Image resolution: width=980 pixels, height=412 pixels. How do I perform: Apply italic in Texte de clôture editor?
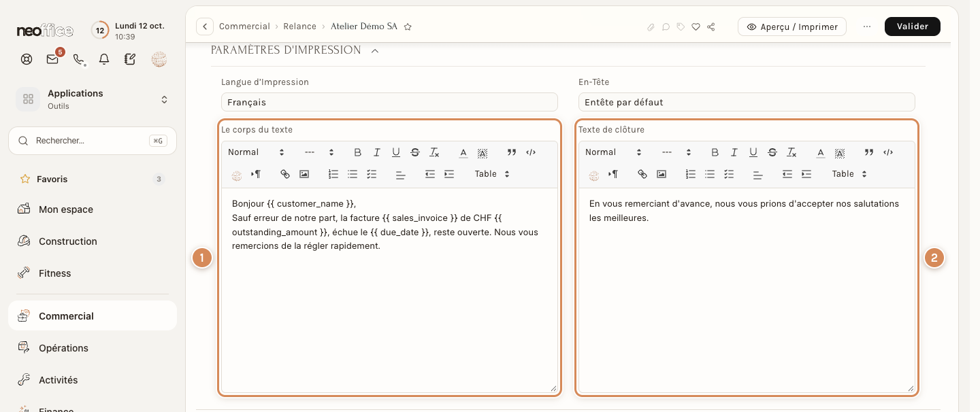coord(734,152)
